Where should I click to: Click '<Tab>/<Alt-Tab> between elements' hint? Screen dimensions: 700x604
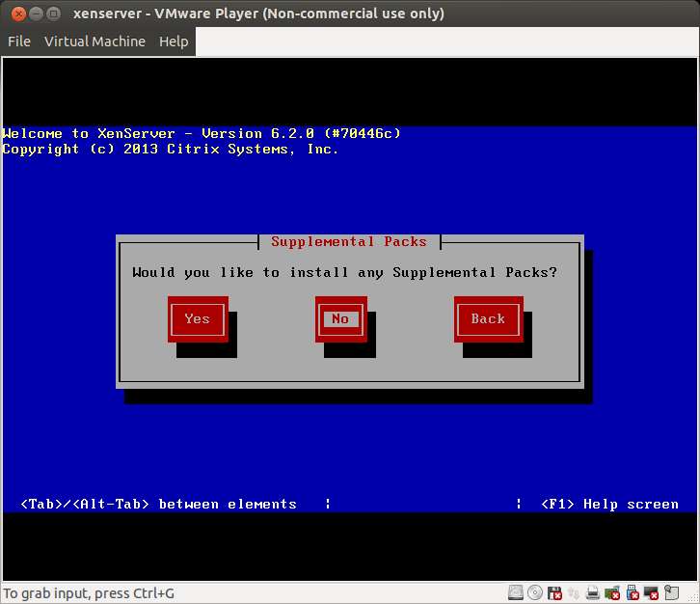(x=159, y=504)
